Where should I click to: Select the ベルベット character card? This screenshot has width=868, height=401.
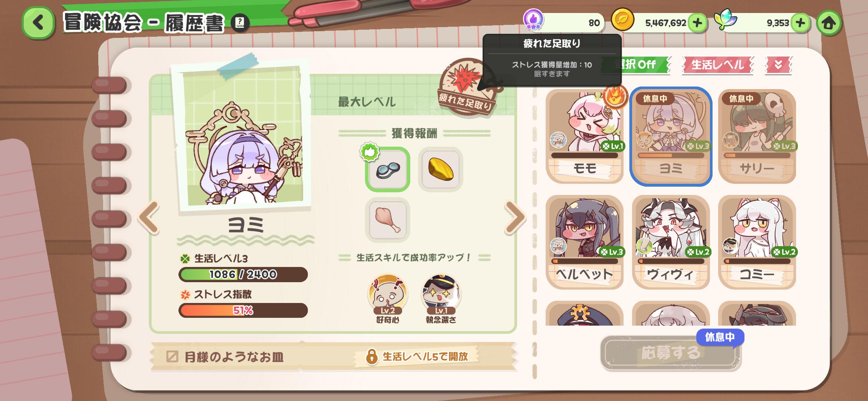coord(585,242)
